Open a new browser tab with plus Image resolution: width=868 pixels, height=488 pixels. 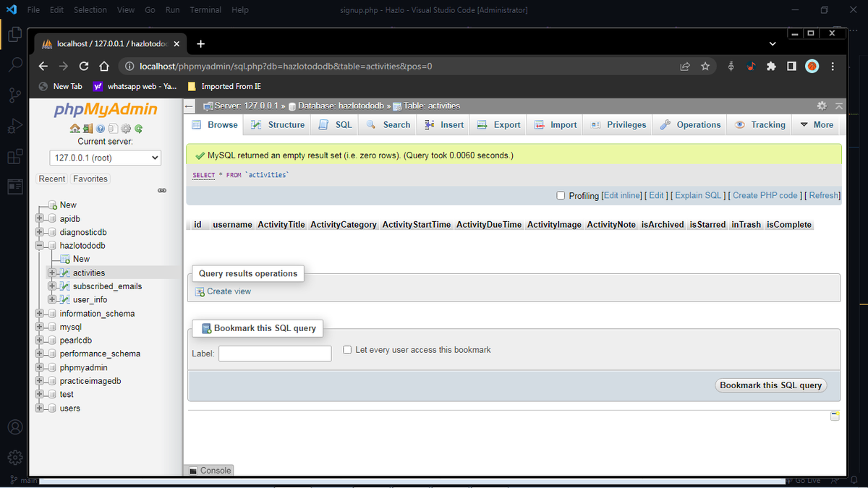[x=200, y=43]
